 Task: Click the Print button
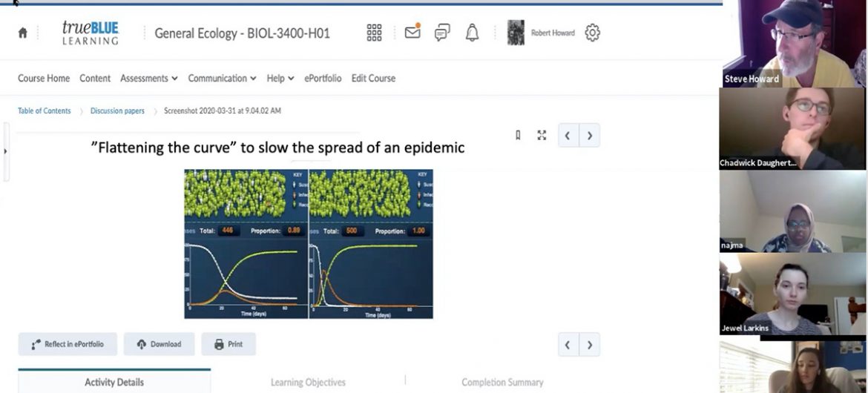click(228, 344)
